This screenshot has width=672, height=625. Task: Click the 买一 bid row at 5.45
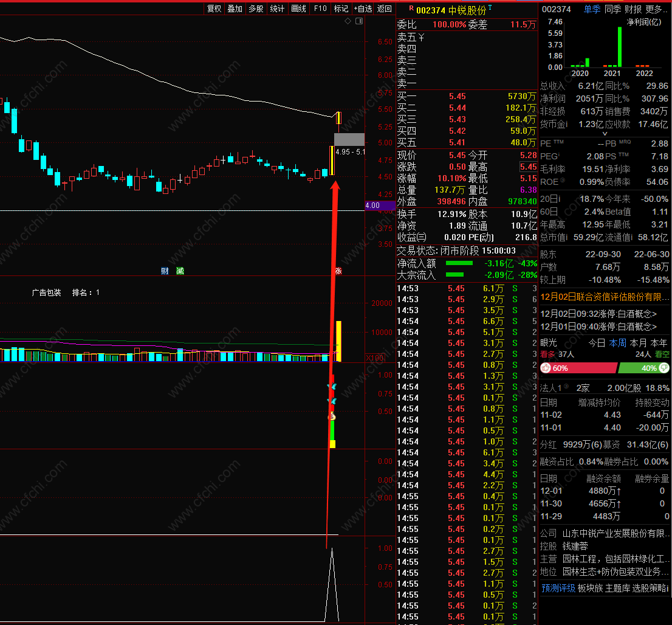[x=466, y=96]
